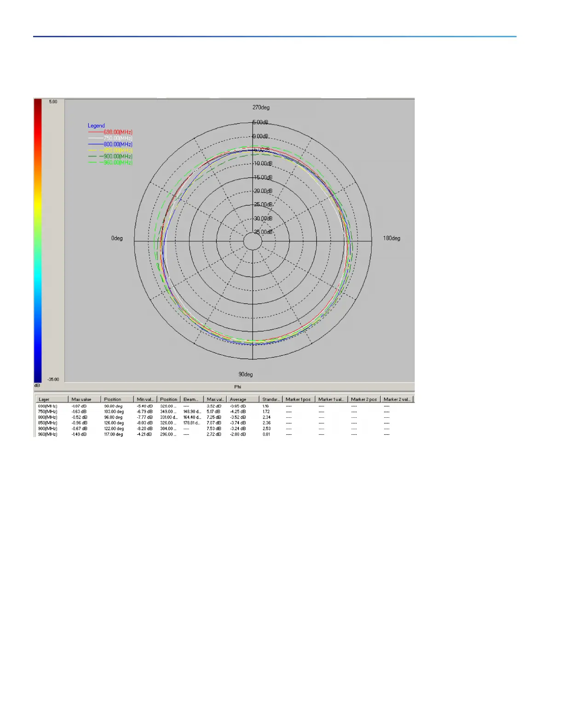The width and height of the screenshot is (563, 728).
Task: Click the blue Legend title
Action: click(96, 125)
